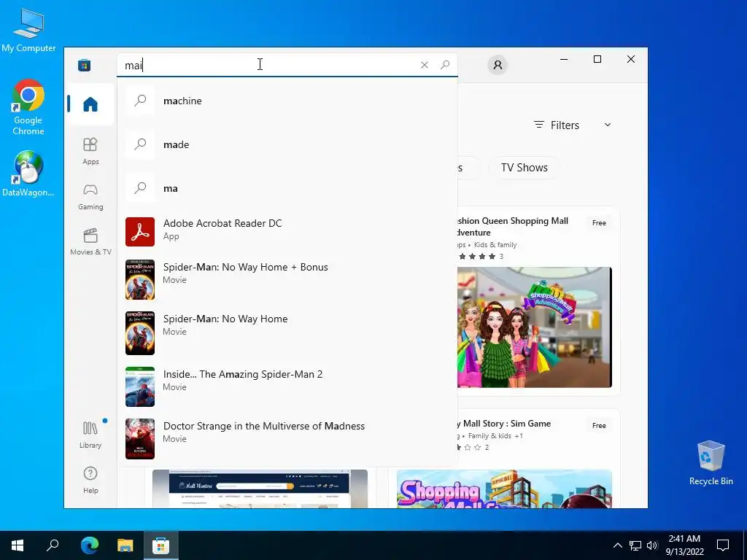Open File Explorer from taskbar
Screen dimensions: 747x560
125,545
